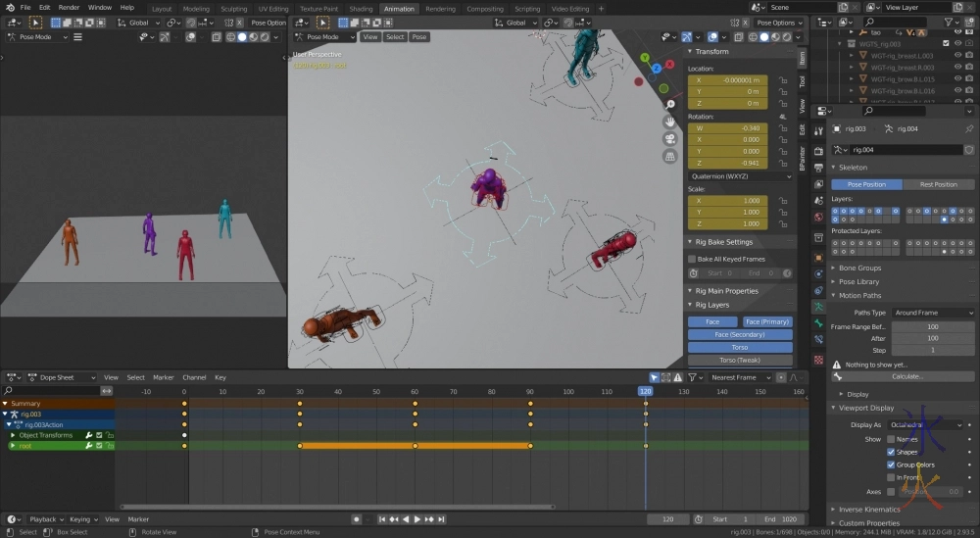
Task: Click the Frame Range After value slider
Action: click(932, 338)
